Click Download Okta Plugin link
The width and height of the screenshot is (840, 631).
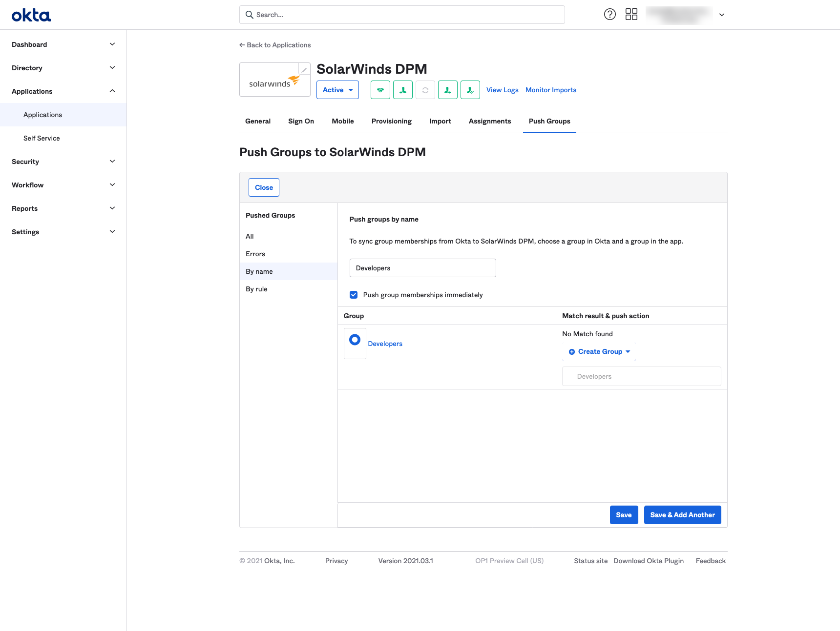(x=649, y=561)
